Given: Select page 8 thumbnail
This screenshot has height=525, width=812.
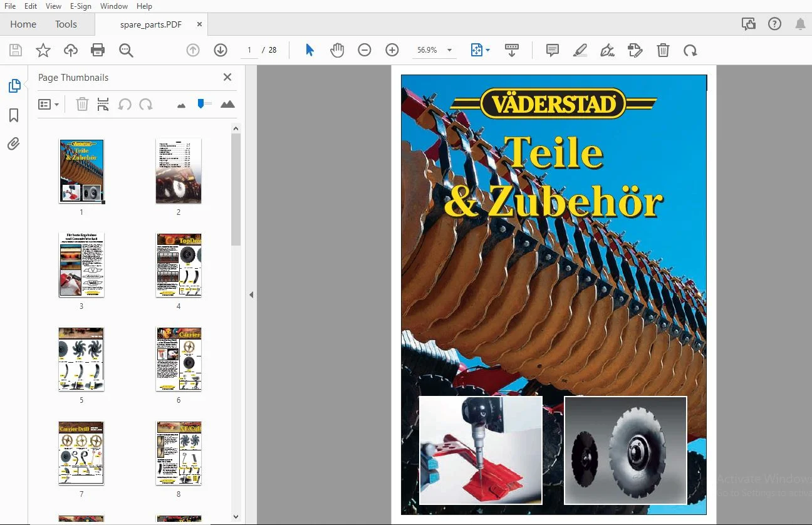Looking at the screenshot, I should point(179,453).
